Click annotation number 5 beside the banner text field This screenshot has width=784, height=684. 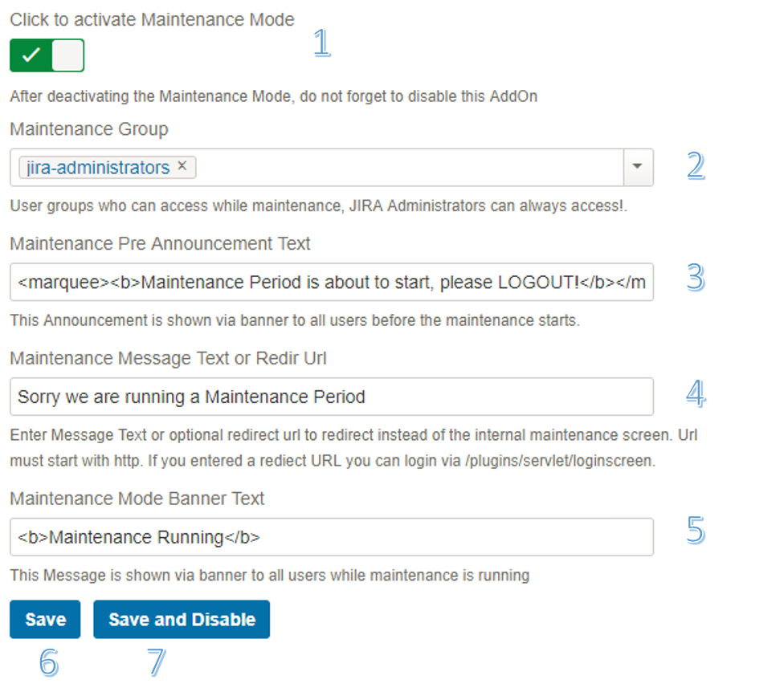pyautogui.click(x=695, y=531)
